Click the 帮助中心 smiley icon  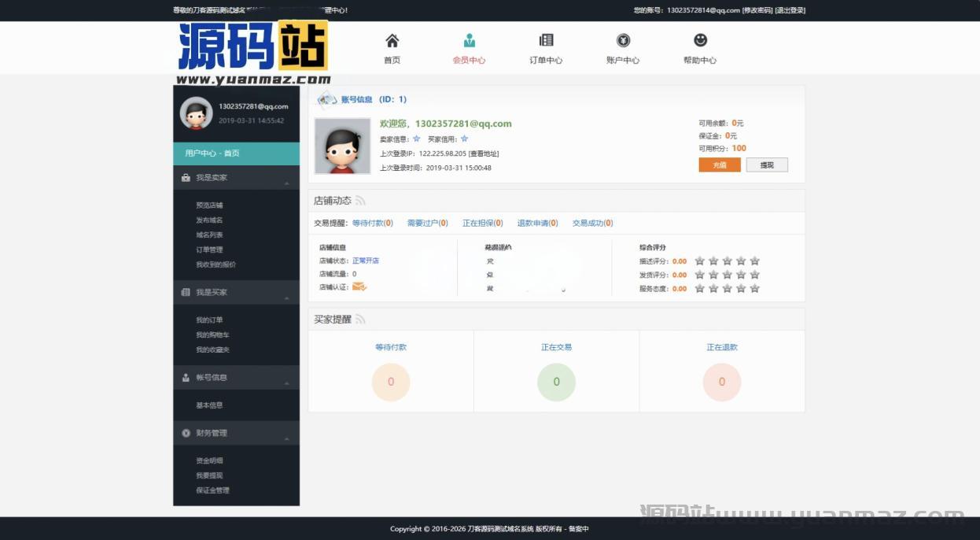pyautogui.click(x=700, y=40)
